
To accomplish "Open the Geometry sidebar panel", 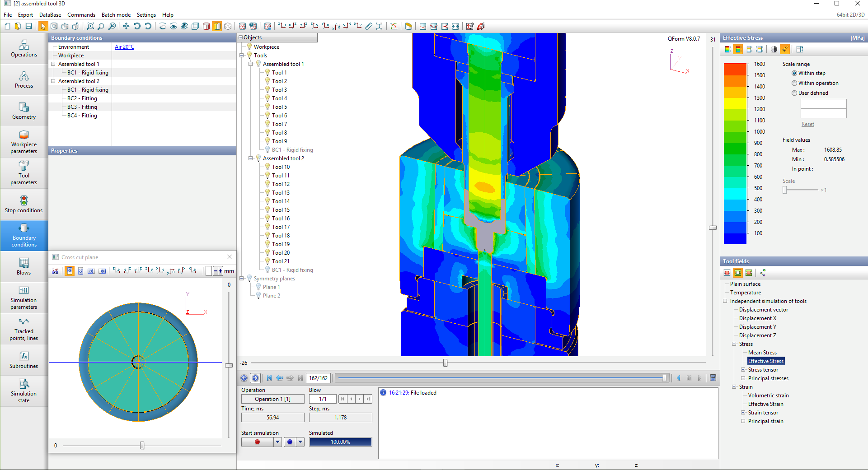I will (x=24, y=111).
